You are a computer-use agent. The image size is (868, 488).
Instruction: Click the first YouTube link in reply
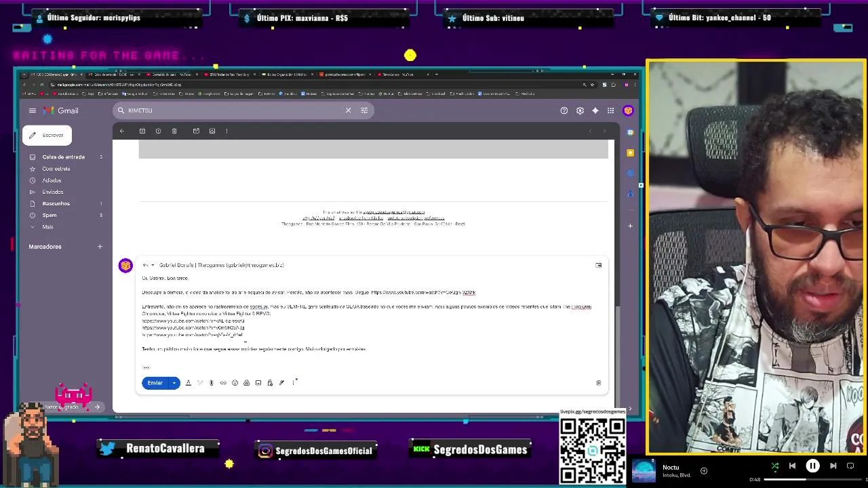[423, 292]
